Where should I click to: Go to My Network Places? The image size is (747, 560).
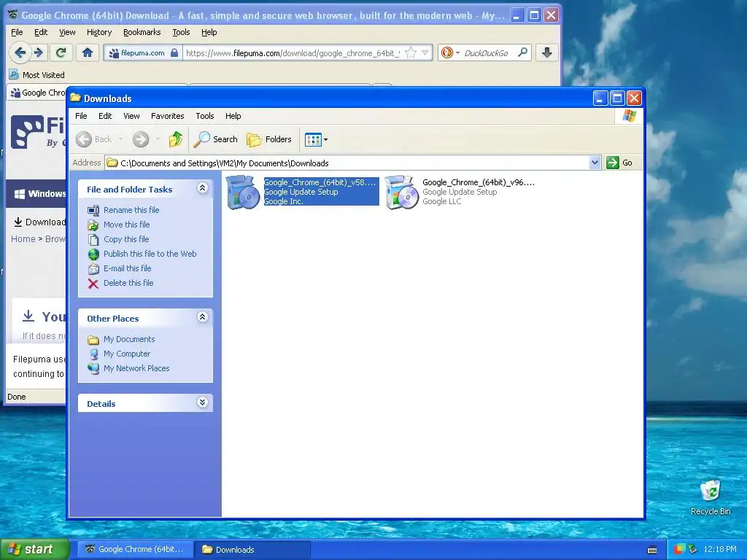[136, 368]
